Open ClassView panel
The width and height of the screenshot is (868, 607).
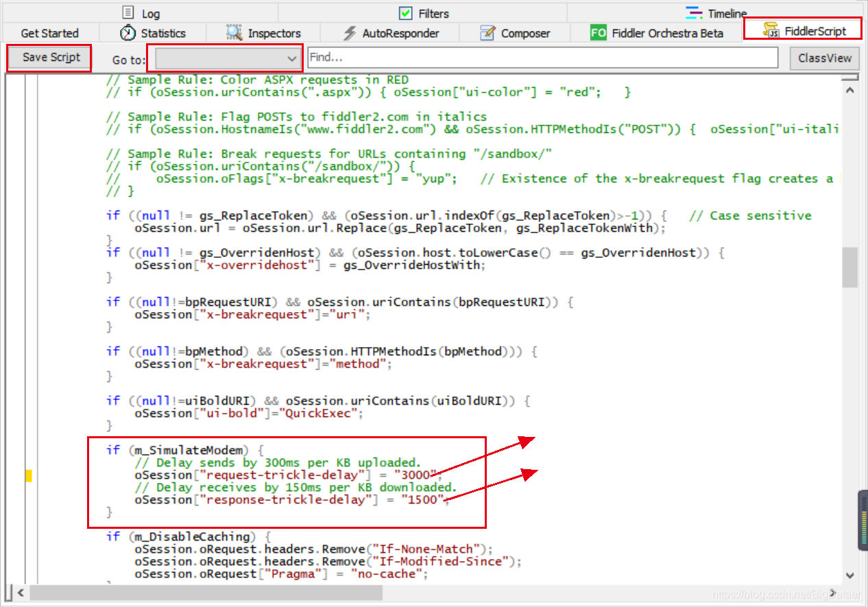click(825, 58)
